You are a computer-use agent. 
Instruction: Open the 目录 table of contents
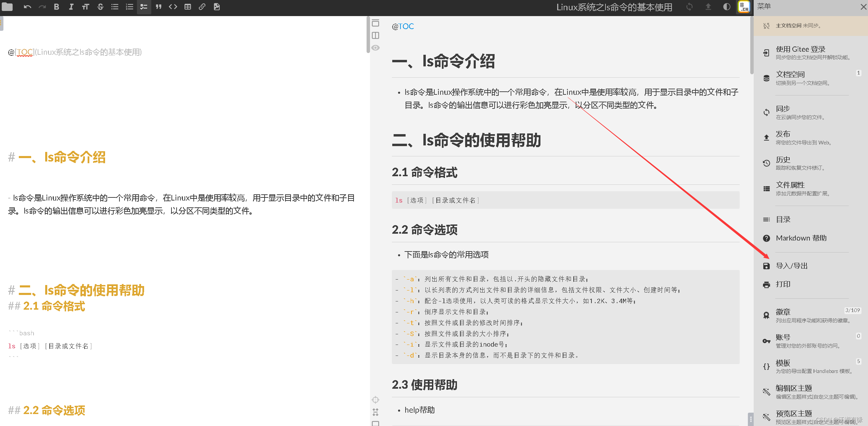810,219
